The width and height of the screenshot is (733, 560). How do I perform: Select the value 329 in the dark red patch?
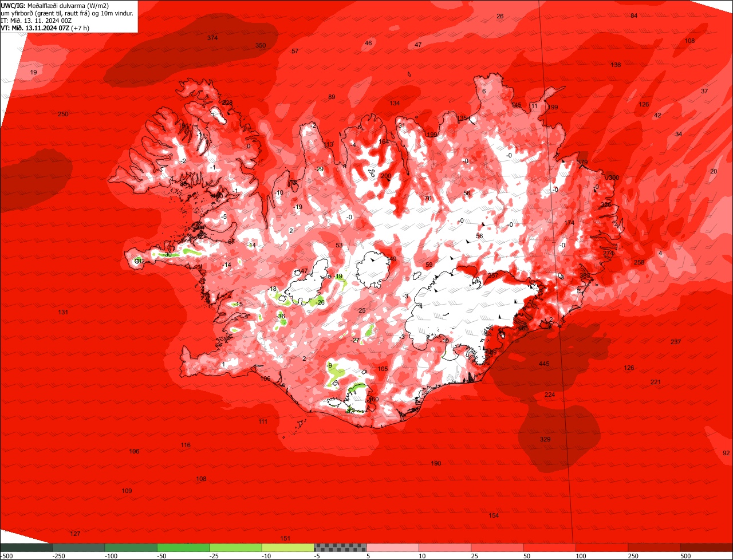545,439
